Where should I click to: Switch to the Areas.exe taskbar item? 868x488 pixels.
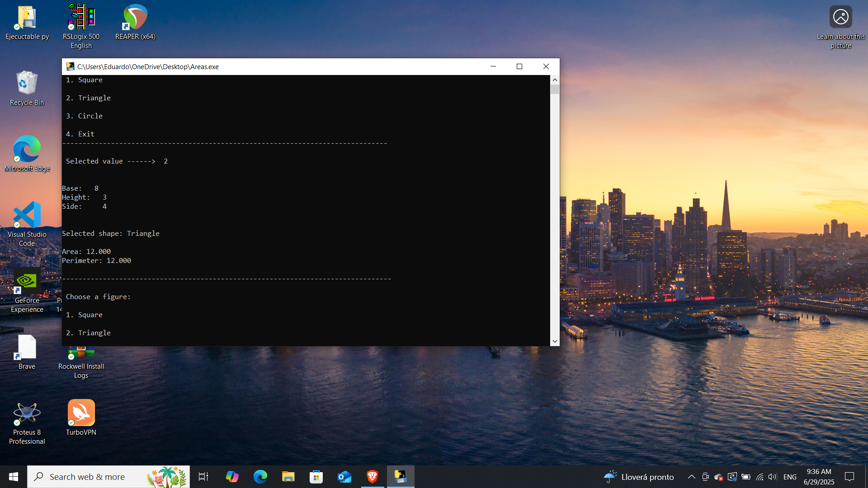click(400, 477)
